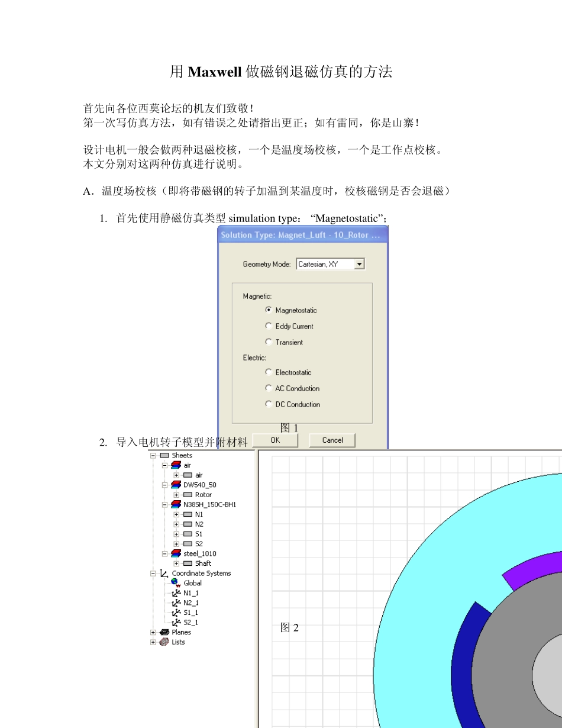The image size is (562, 728).
Task: Expand the S2 magnet node
Action: [176, 544]
